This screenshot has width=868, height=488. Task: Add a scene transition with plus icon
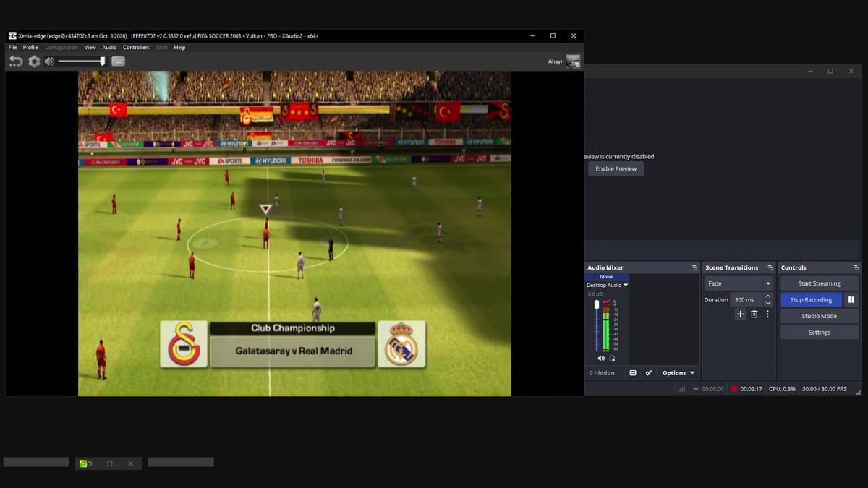pyautogui.click(x=740, y=314)
